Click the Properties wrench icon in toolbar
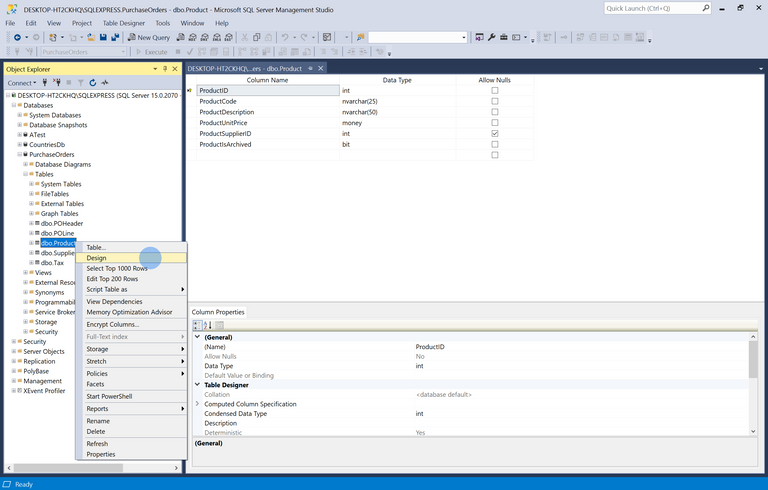This screenshot has height=490, width=768. click(491, 37)
